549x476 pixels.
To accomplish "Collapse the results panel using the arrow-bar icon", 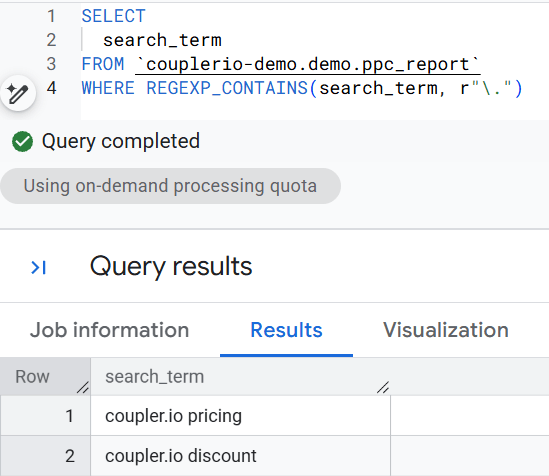I will click(x=39, y=268).
